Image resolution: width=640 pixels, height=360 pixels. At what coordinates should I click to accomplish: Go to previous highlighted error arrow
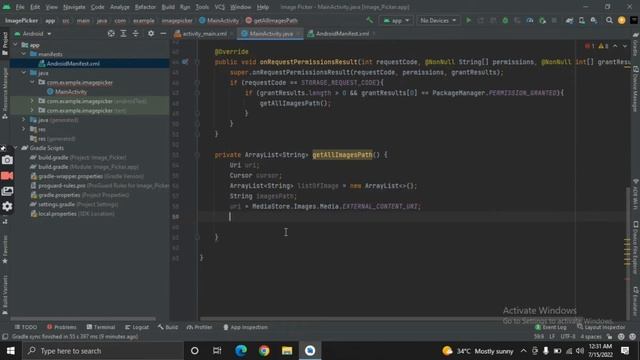pos(615,46)
